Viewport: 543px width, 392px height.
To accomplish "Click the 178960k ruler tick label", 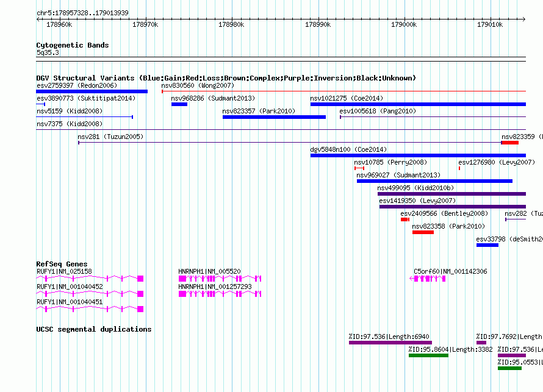I will [x=59, y=24].
